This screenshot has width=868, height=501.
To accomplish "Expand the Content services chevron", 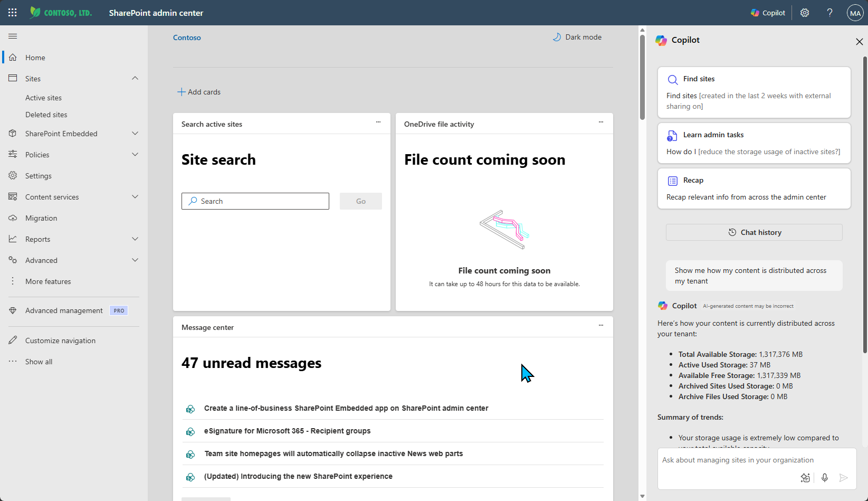I will point(135,196).
